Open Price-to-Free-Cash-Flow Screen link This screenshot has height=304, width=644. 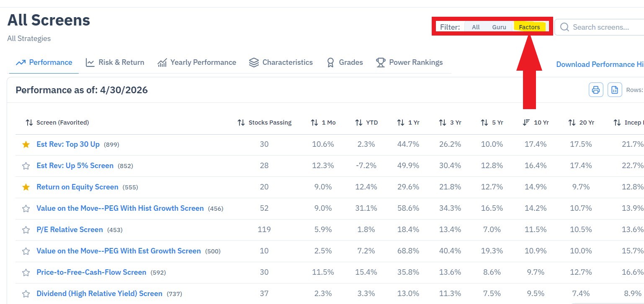[91, 272]
